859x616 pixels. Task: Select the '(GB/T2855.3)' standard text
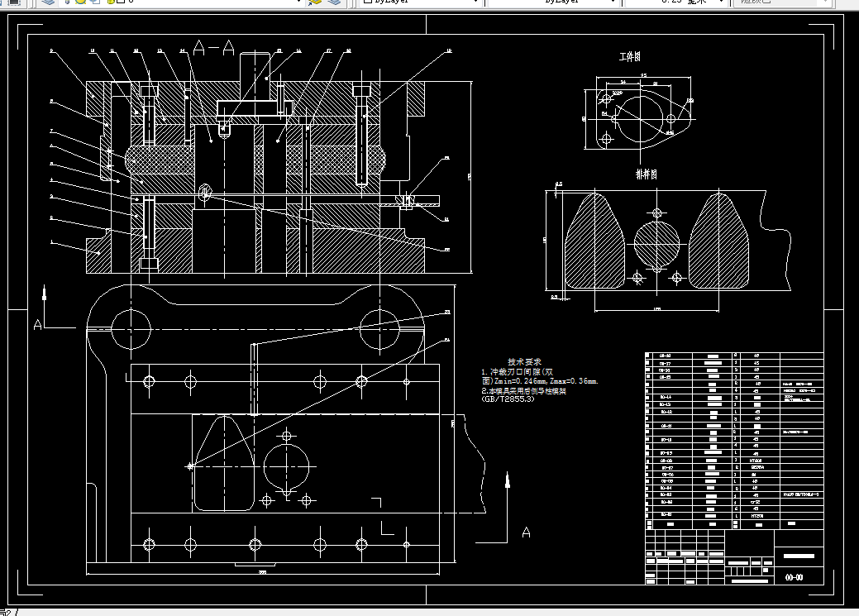(x=508, y=399)
